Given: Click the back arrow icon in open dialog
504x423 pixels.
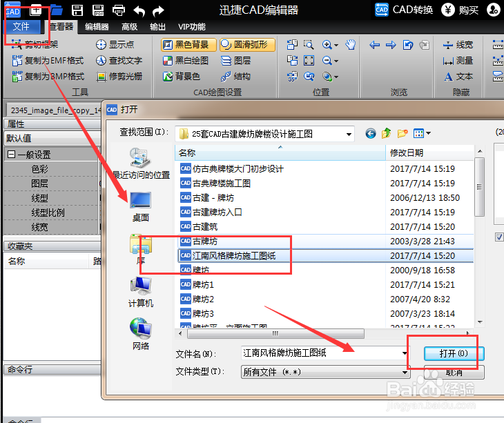Looking at the screenshot, I should 370,133.
